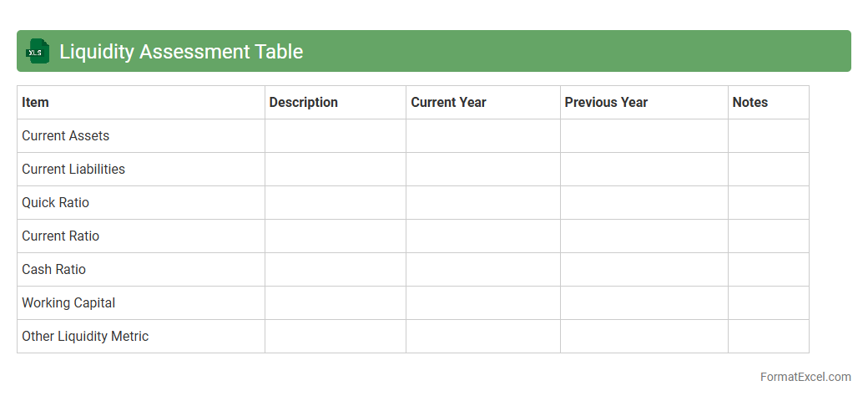The height and width of the screenshot is (401, 868).
Task: Click the Quick Ratio row label
Action: [55, 202]
